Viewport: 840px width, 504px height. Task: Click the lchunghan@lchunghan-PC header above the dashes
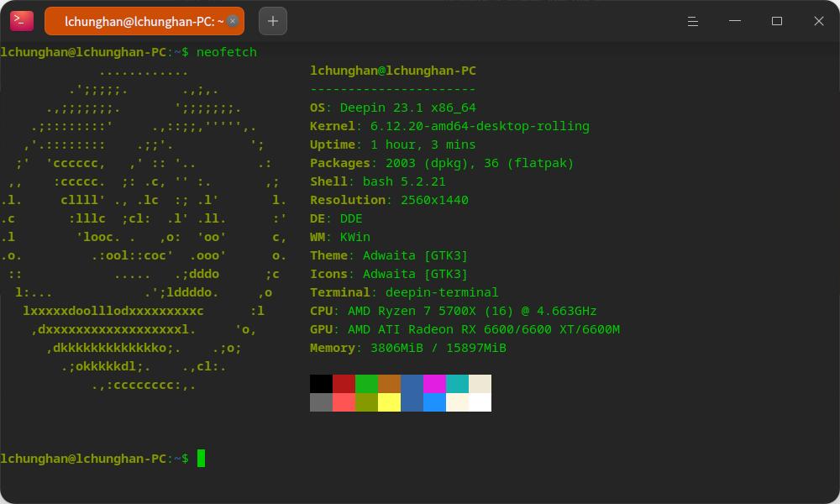pos(392,71)
